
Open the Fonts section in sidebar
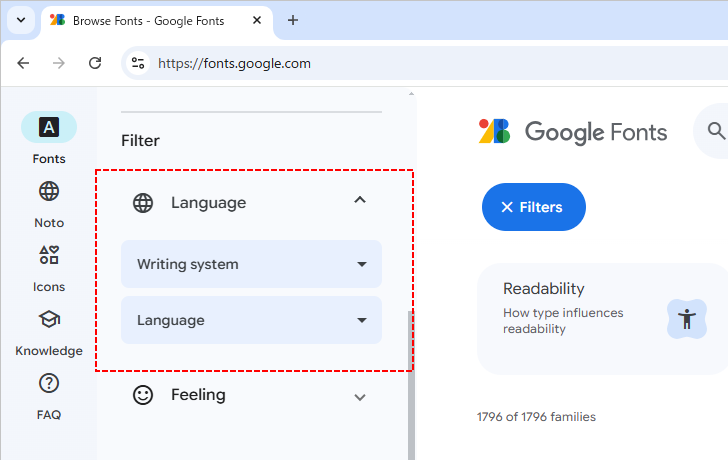click(48, 127)
